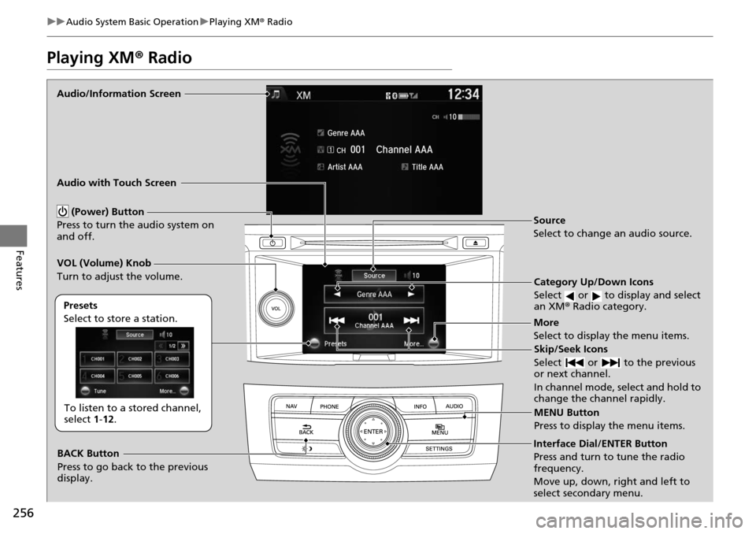The image size is (756, 534).
Task: Select preset 1 CH001 in the Presets inset
Action: tap(98, 359)
